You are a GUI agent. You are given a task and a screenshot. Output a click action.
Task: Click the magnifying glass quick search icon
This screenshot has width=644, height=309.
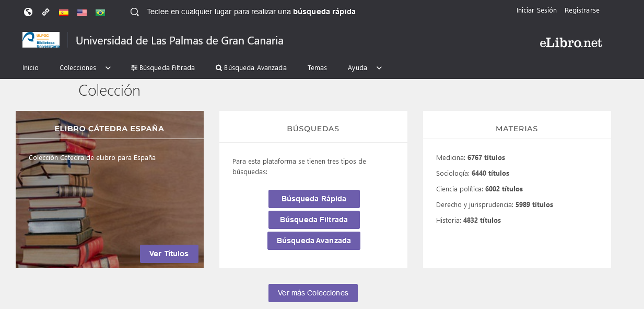[134, 12]
